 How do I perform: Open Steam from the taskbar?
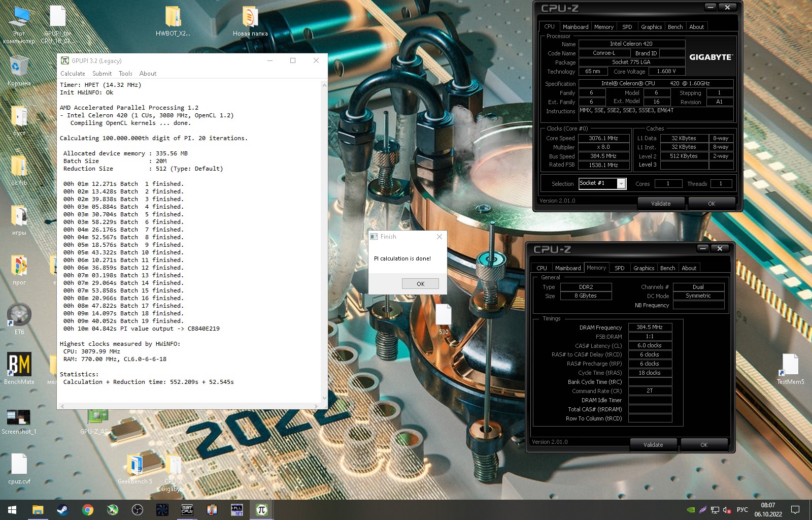point(62,510)
